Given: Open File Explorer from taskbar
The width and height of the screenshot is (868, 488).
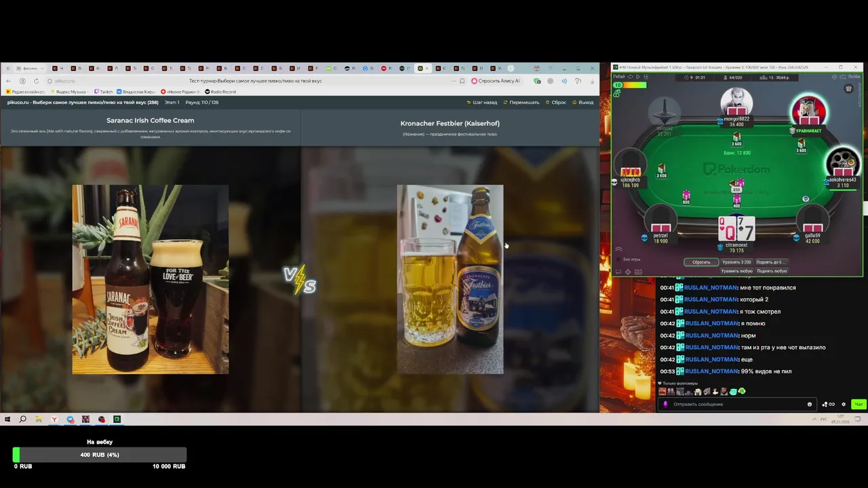Looking at the screenshot, I should pyautogui.click(x=39, y=420).
